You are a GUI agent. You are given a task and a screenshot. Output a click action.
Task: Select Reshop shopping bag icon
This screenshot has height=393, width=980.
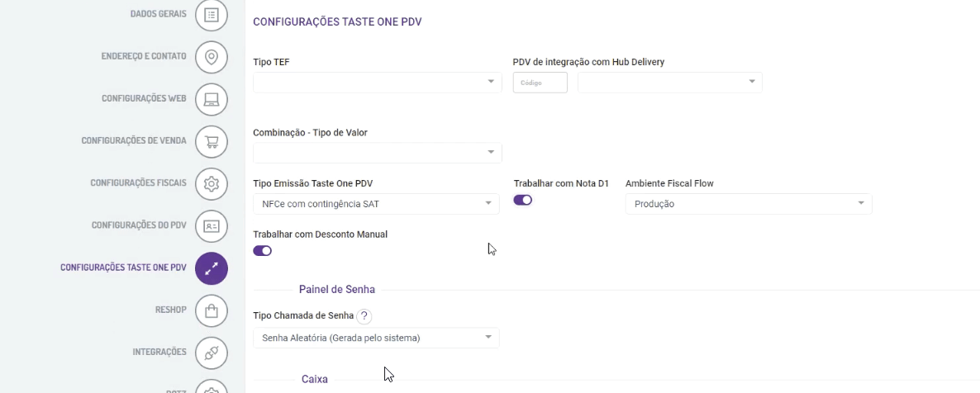click(212, 310)
